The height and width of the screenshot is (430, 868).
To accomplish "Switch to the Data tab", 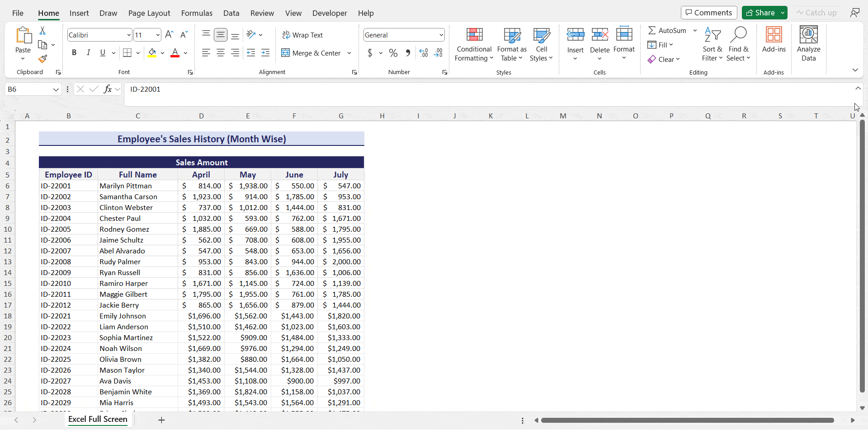I will (x=231, y=13).
